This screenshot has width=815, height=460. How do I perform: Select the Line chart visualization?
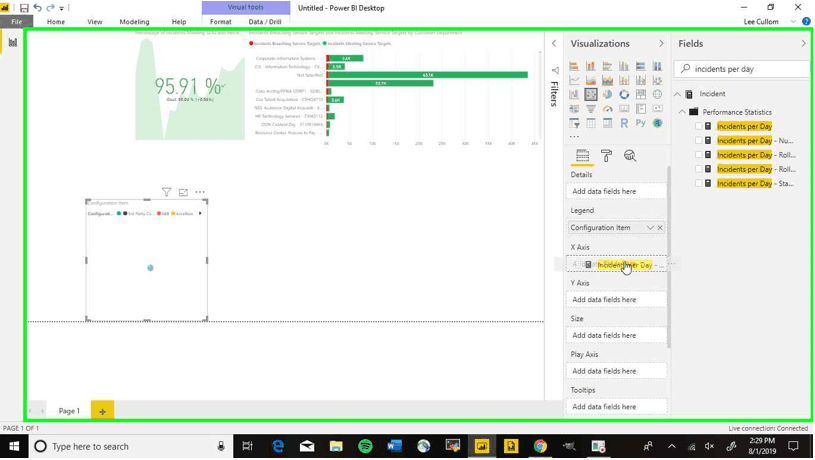tap(574, 80)
